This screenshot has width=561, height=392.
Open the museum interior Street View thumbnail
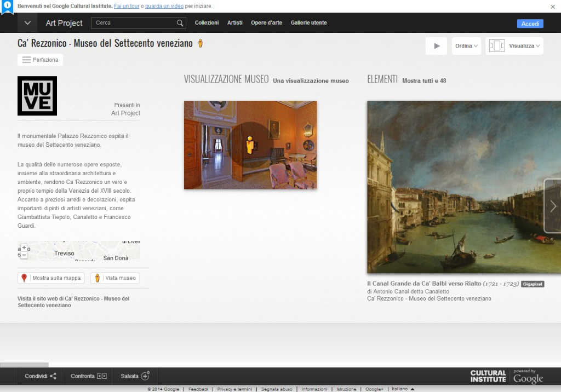[x=250, y=145]
